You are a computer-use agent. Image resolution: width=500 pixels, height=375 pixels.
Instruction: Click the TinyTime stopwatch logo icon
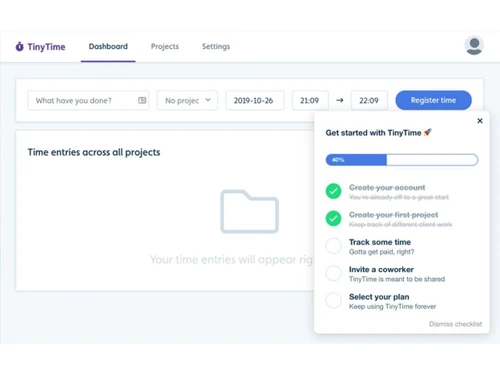click(x=20, y=47)
